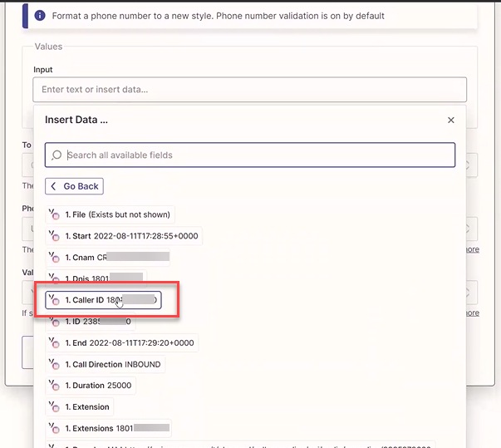Image resolution: width=501 pixels, height=448 pixels.
Task: Select the 1. Dnis field
Action: [96, 278]
